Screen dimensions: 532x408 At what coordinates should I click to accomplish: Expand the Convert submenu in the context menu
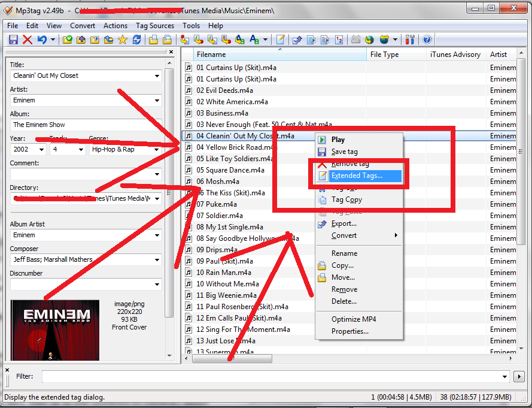359,235
